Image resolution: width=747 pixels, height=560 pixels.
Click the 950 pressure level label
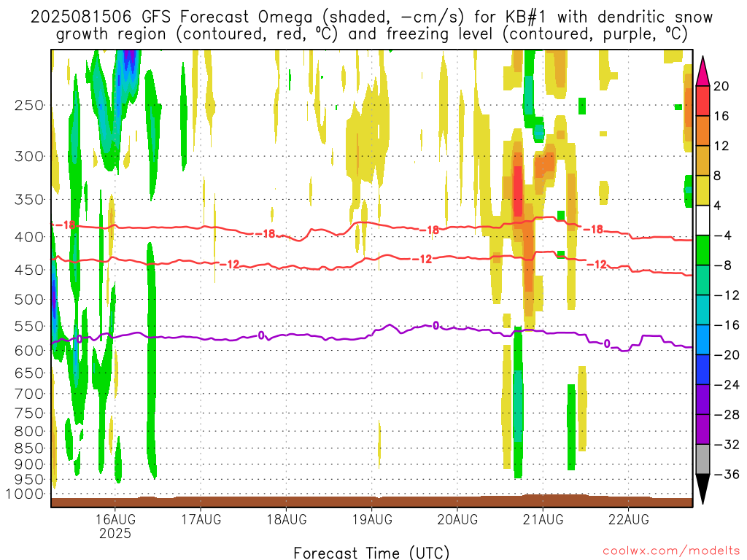coord(29,480)
